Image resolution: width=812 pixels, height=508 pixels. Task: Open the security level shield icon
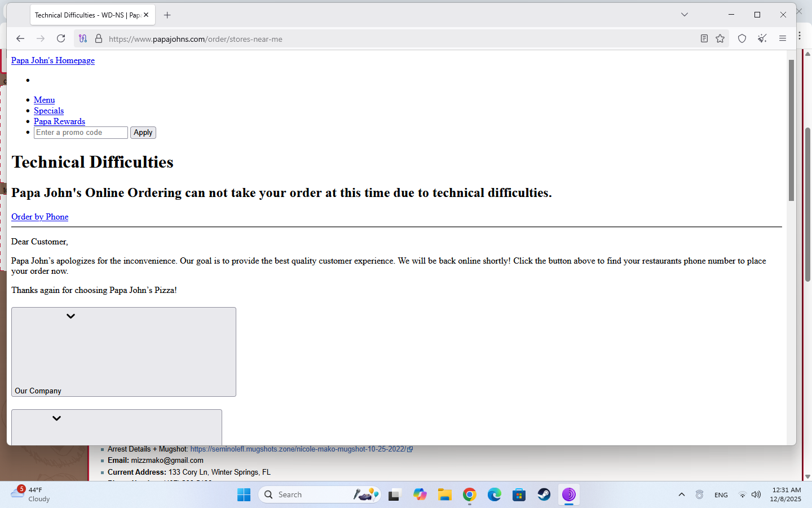tap(742, 38)
